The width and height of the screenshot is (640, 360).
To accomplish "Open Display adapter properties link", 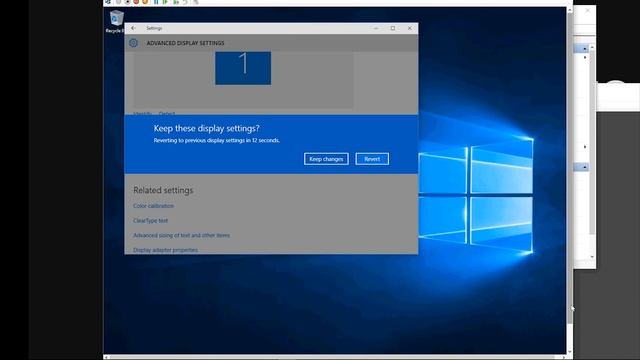I will pos(165,250).
